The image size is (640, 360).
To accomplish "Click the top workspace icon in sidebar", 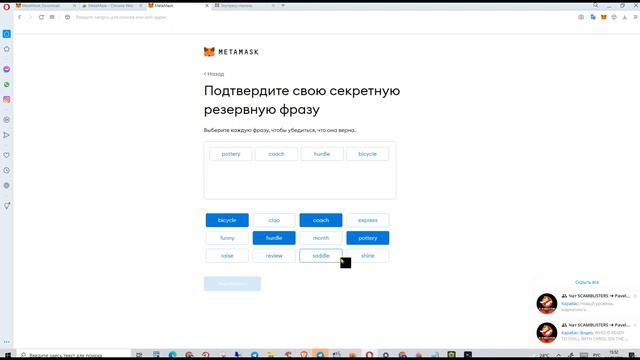I will (7, 34).
